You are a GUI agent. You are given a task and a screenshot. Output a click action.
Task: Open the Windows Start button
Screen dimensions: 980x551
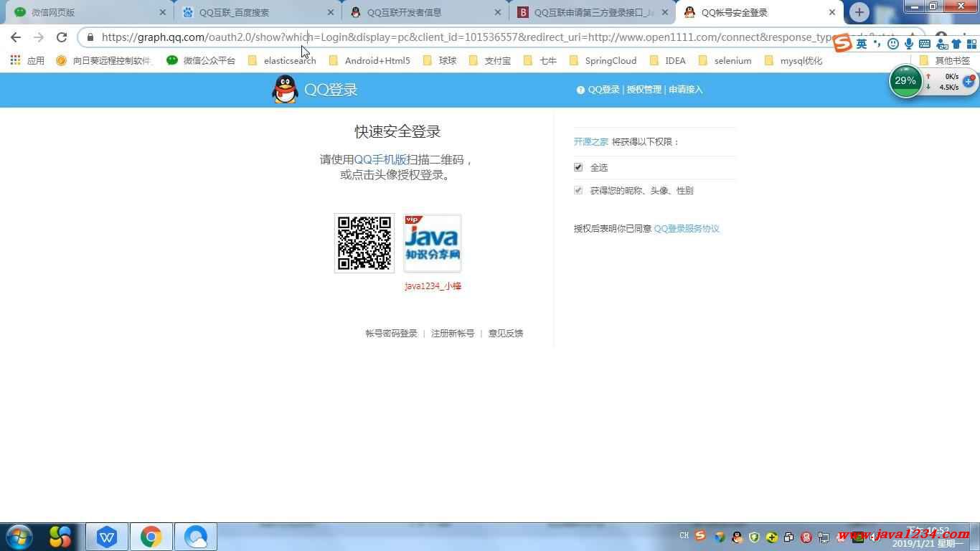click(x=19, y=537)
